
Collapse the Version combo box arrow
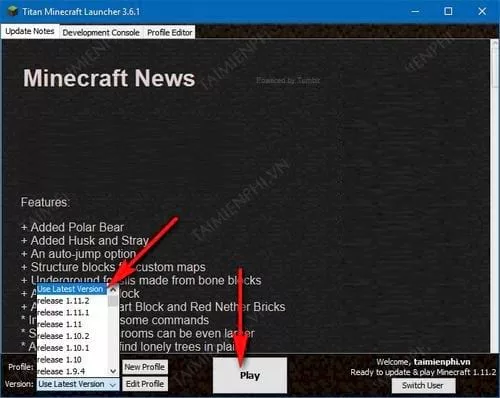coord(113,384)
